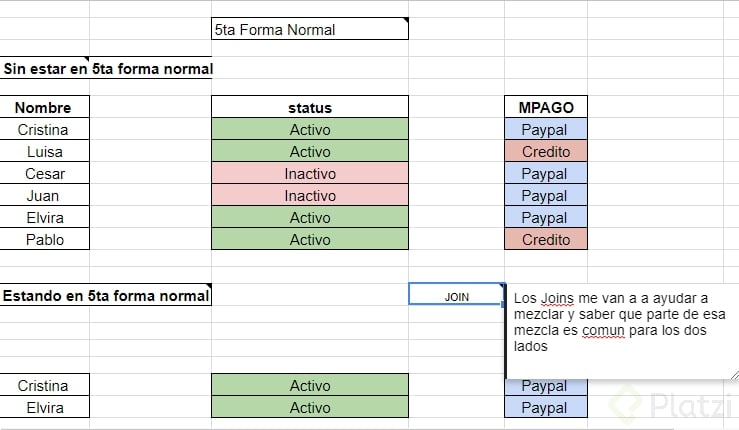This screenshot has height=430, width=739.
Task: Click the 'Cesar' name cell
Action: click(x=44, y=173)
